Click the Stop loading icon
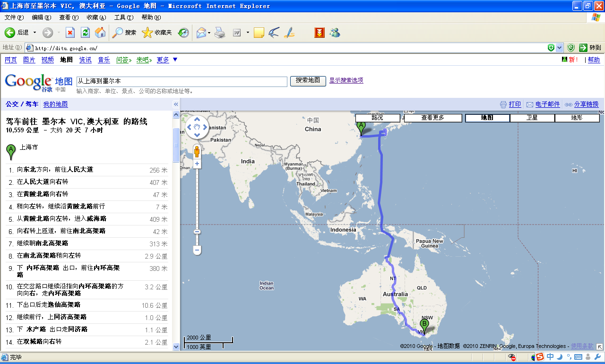Screen dimensions: 605x364 (70, 33)
